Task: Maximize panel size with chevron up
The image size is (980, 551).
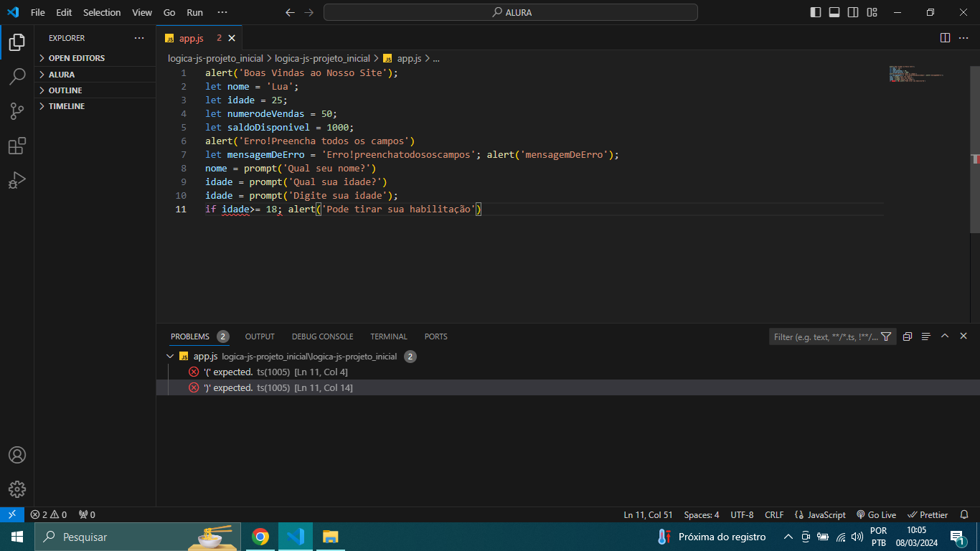Action: pos(945,336)
